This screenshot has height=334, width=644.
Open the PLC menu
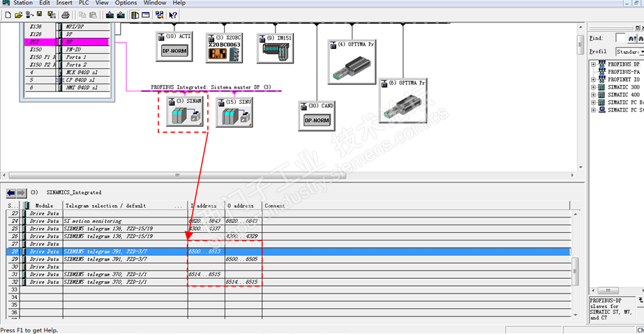pos(84,3)
